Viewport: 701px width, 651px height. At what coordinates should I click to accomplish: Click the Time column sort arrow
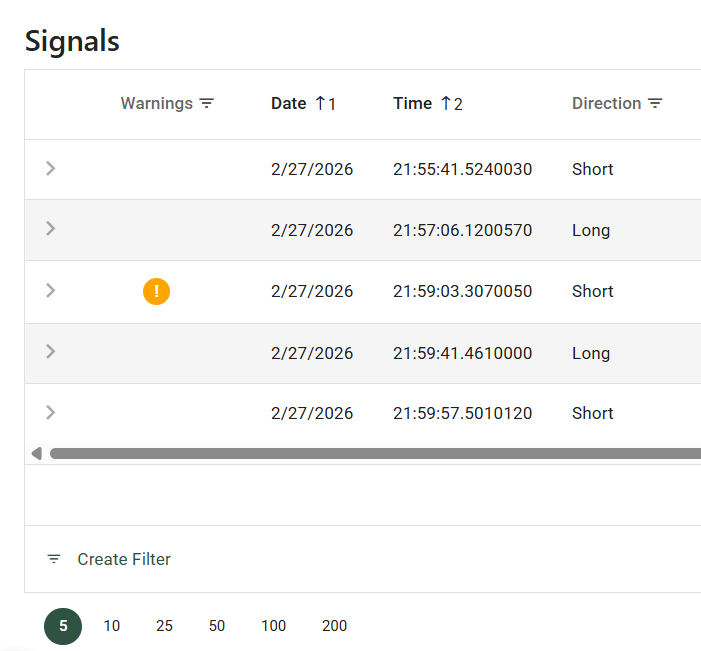point(446,103)
